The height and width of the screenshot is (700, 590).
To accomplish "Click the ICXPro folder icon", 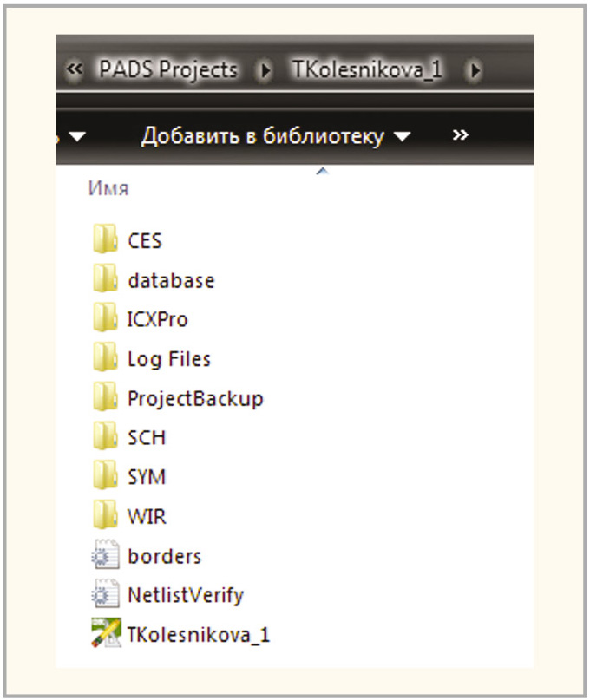I will 104,319.
